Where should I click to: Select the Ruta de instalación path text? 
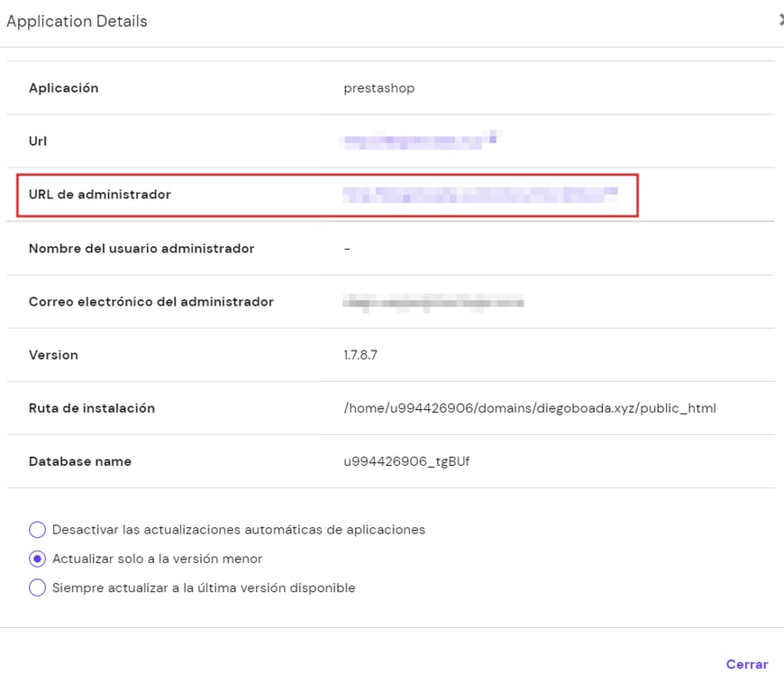[529, 408]
